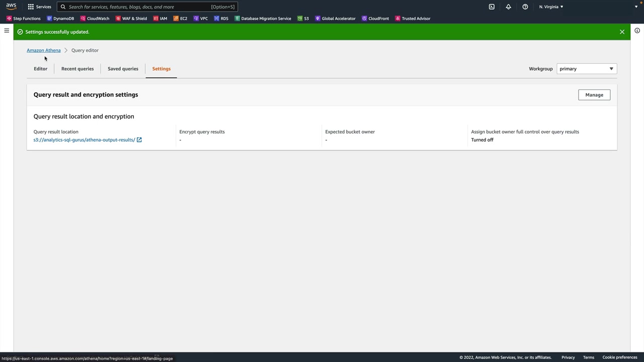Screen dimensions: 644x362
Task: Expand the Workgroup primary dropdown
Action: (587, 69)
